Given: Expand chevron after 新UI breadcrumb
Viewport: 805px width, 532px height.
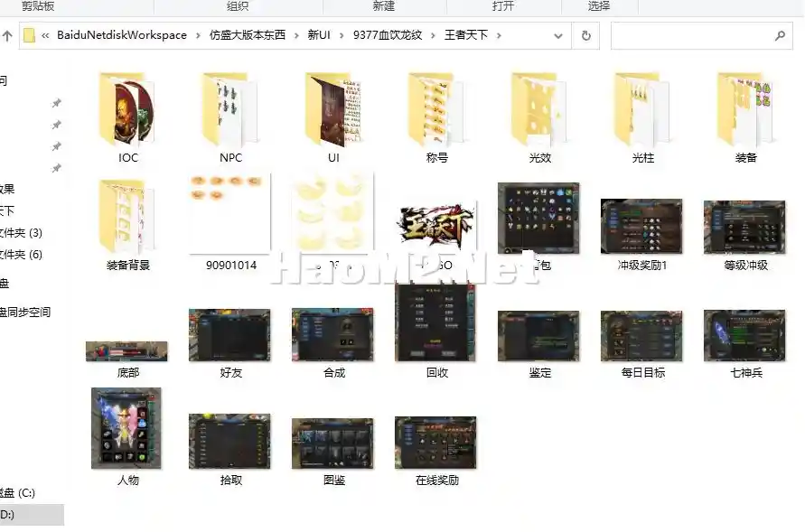Looking at the screenshot, I should [x=341, y=35].
